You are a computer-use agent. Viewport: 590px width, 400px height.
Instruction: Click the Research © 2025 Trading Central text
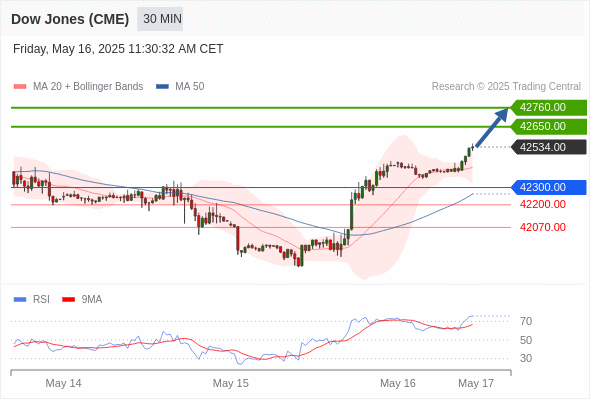tap(506, 87)
